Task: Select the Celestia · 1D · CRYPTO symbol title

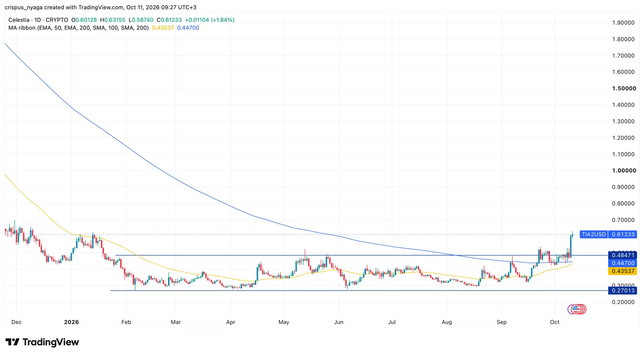Action: (38, 20)
